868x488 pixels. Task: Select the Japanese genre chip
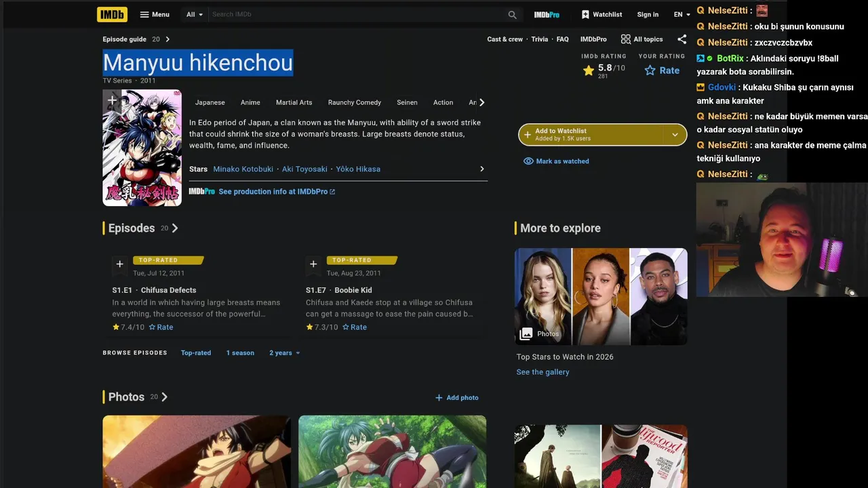pyautogui.click(x=210, y=102)
